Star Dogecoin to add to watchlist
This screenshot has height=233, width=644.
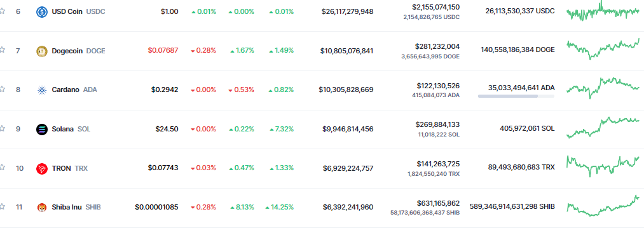[2, 50]
